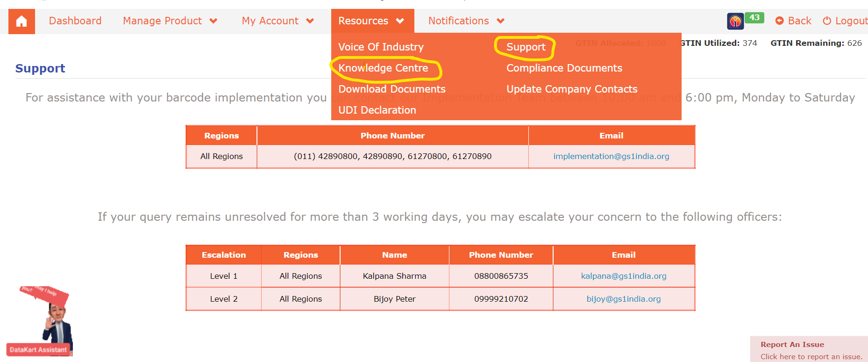
Task: Open the Notifications menu
Action: tap(459, 21)
